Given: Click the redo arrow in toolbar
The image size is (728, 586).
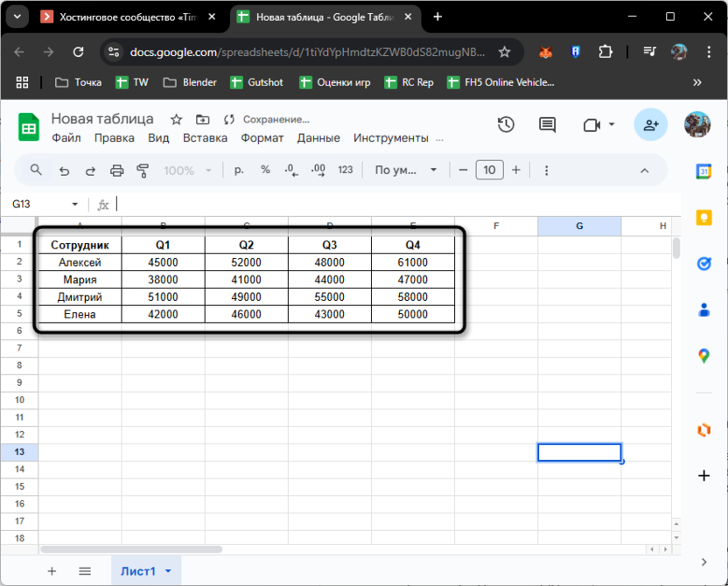Looking at the screenshot, I should [x=90, y=171].
